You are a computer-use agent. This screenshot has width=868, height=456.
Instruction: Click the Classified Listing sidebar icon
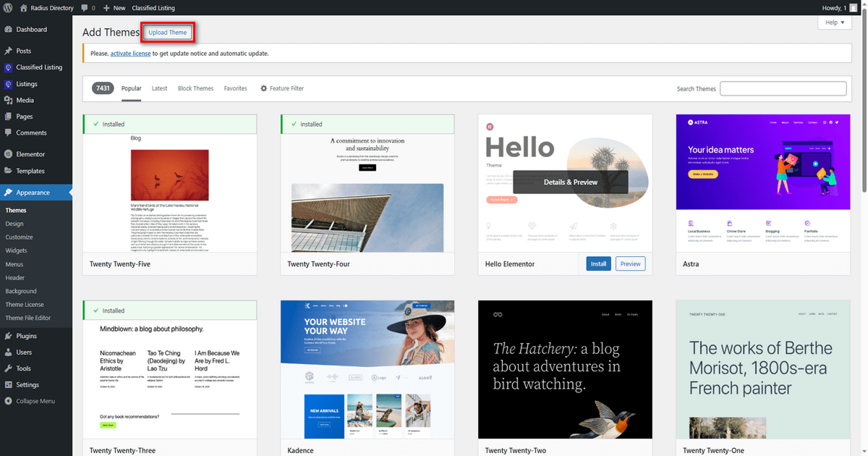(x=8, y=67)
